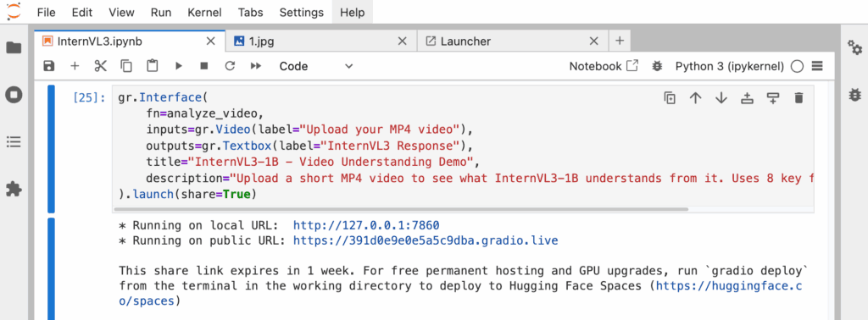The height and width of the screenshot is (320, 868).
Task: Run the selected cell with the play icon
Action: [178, 66]
